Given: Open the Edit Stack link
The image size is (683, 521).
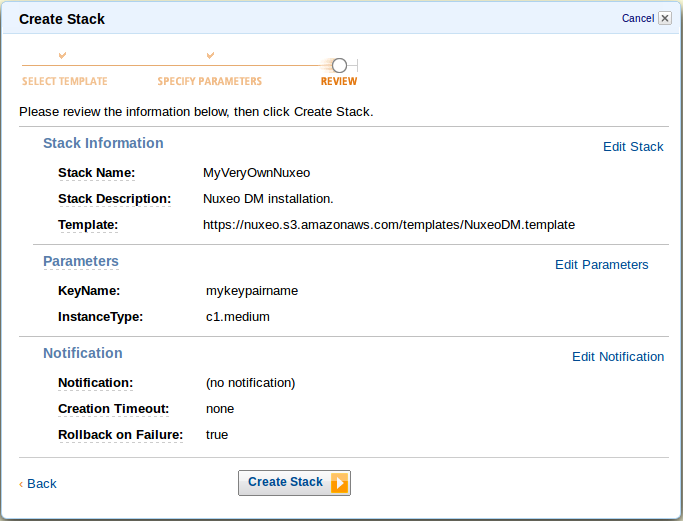Looking at the screenshot, I should [633, 147].
